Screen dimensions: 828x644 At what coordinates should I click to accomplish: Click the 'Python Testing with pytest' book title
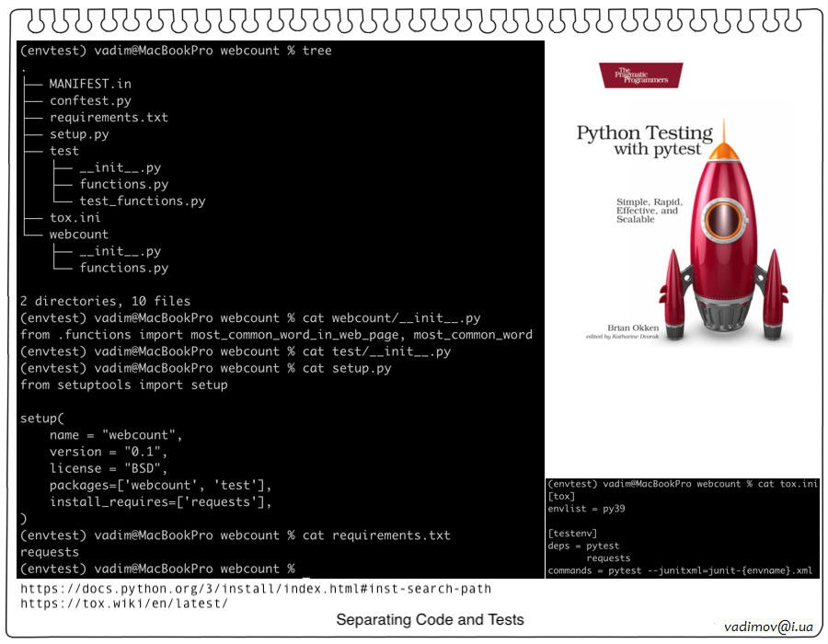(x=644, y=140)
